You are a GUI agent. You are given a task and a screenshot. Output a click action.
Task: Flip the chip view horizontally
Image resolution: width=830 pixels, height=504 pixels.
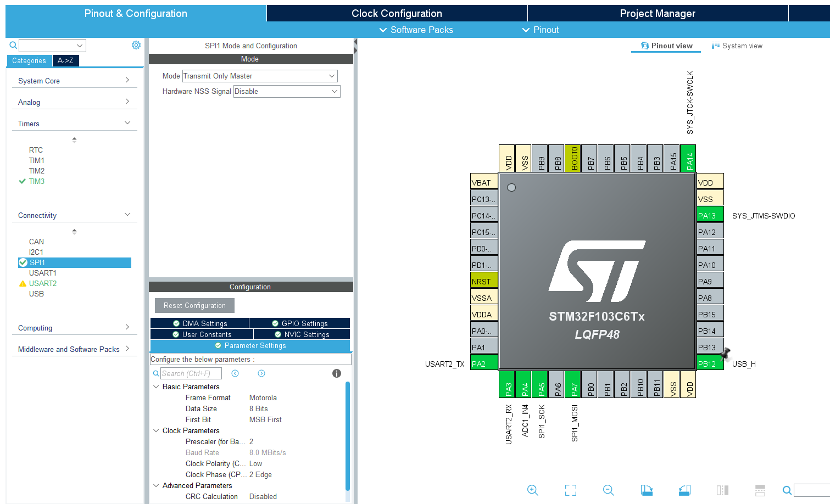click(x=722, y=490)
